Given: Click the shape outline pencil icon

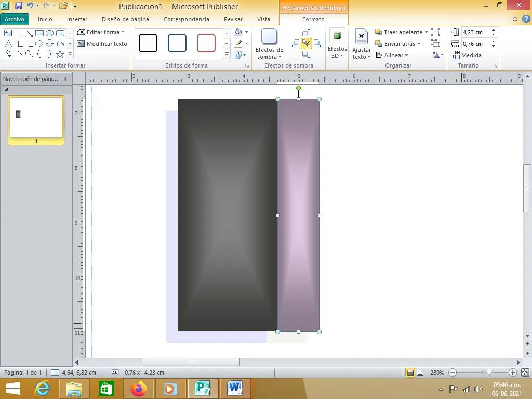Looking at the screenshot, I should pos(238,44).
